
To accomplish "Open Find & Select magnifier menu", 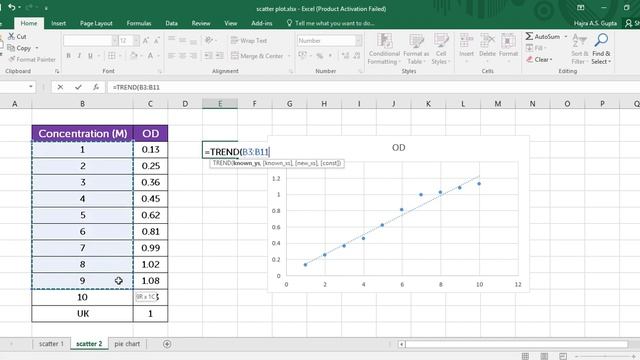I will click(601, 49).
